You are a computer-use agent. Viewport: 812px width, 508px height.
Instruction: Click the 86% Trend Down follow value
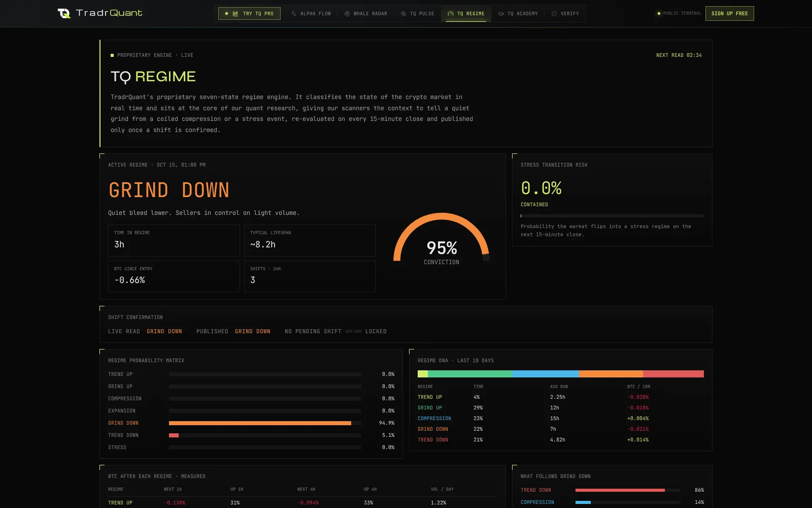pos(699,490)
